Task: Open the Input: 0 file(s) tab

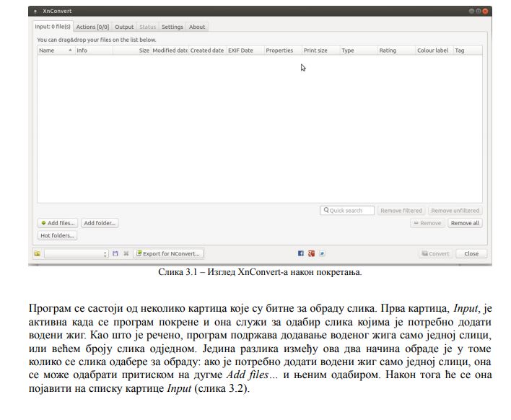Action: click(x=53, y=27)
